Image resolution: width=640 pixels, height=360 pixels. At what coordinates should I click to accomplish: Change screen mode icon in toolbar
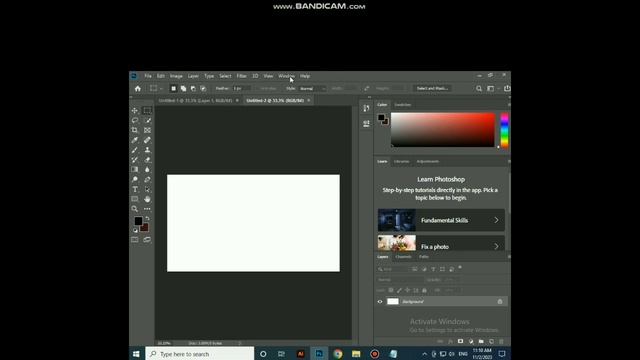147,240
